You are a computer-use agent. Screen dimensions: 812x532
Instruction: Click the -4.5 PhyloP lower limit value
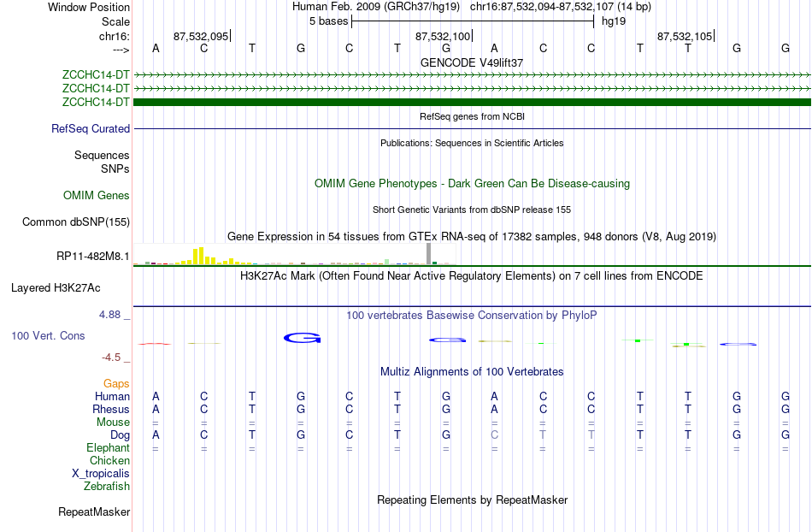coord(111,357)
